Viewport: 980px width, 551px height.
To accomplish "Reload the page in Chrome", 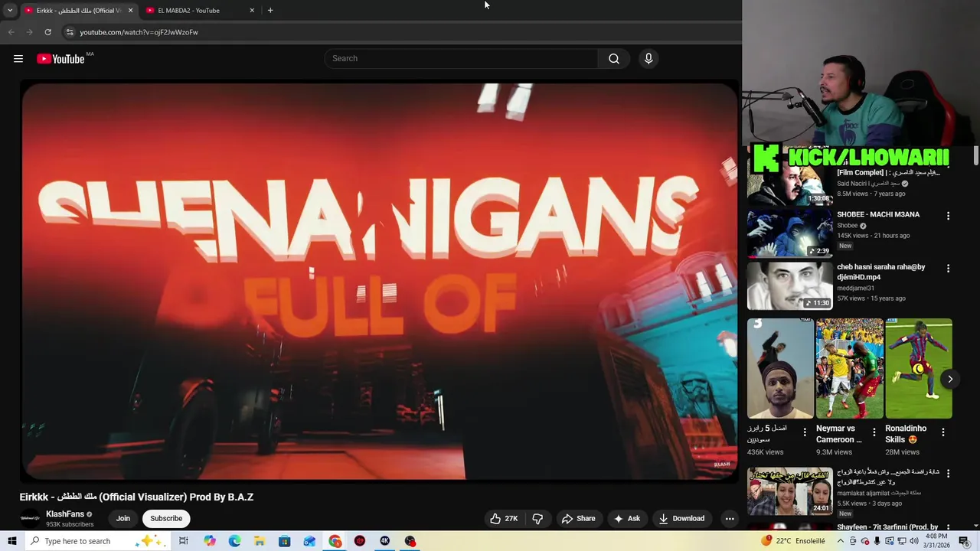I will 47,32.
